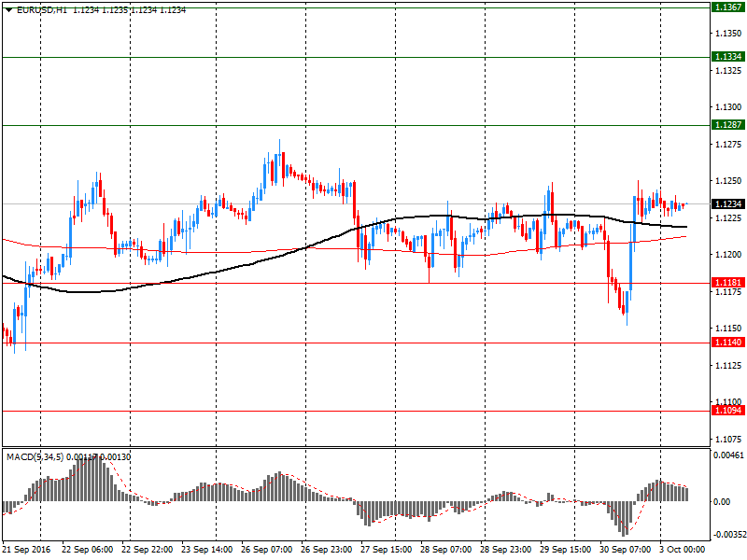
Task: Click the current price label 1.1234
Action: click(x=728, y=203)
